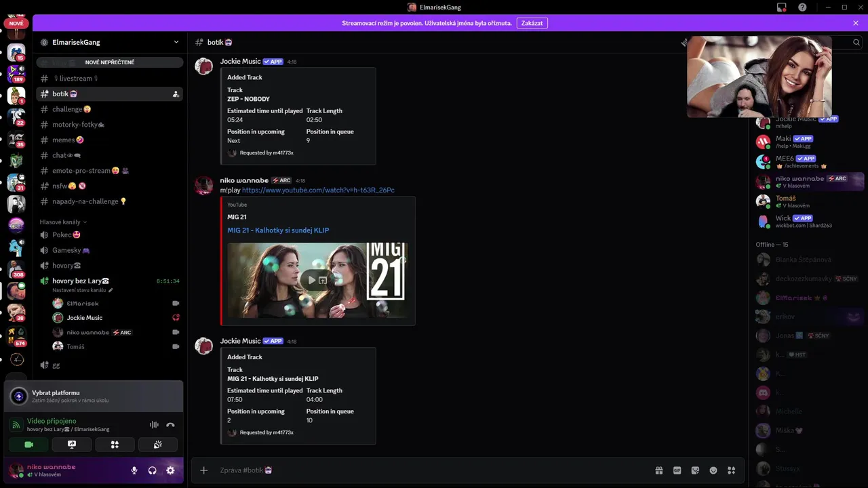Open GIF picker

[677, 470]
